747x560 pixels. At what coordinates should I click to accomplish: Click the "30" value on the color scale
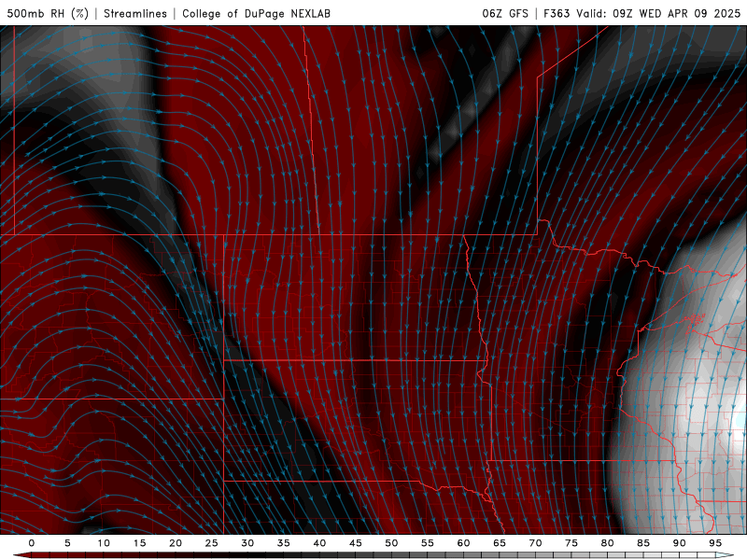(247, 543)
